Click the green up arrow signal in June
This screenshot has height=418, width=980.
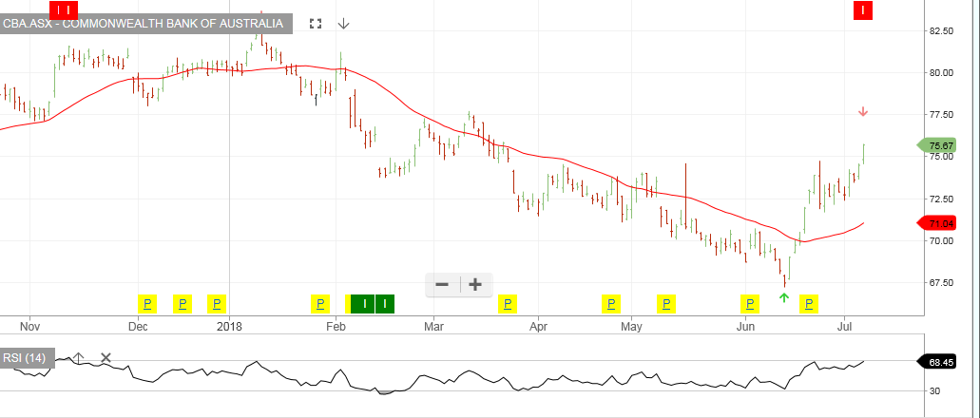[x=784, y=298]
